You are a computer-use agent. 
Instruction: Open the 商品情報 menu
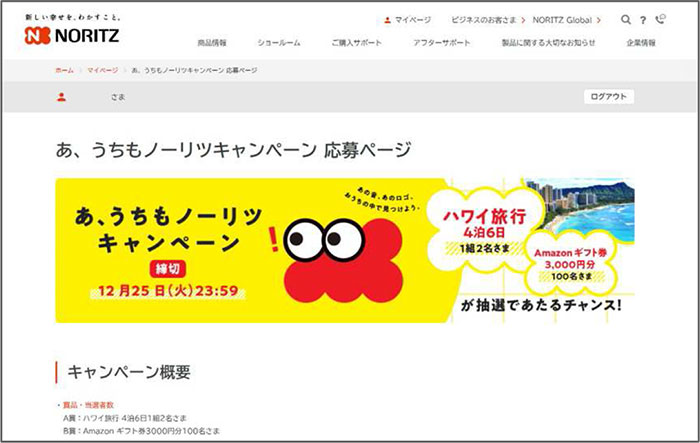click(x=212, y=43)
